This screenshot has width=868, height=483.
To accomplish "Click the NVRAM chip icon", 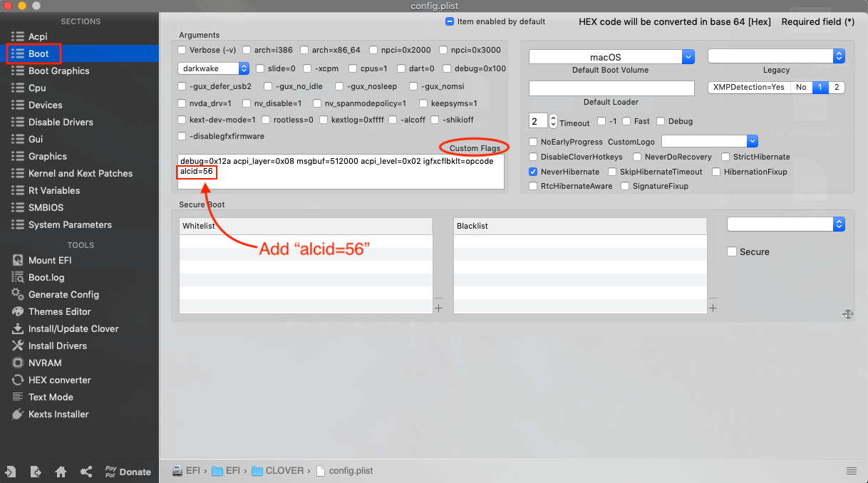I will [17, 363].
